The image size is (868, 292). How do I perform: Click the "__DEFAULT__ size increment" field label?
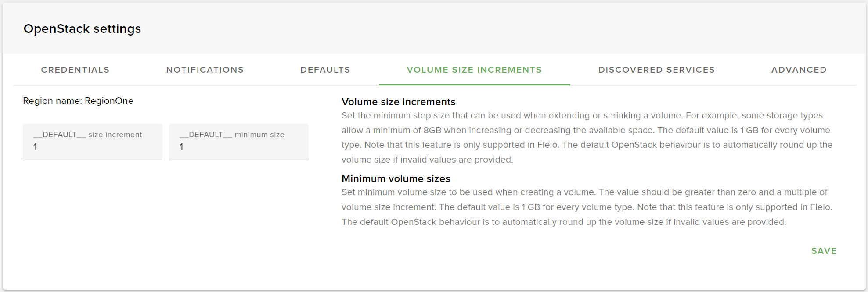click(x=88, y=135)
